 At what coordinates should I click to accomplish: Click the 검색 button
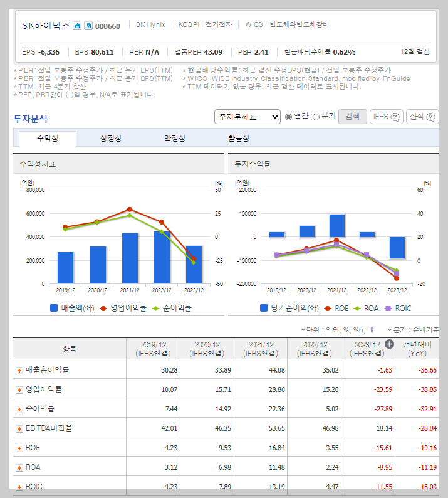click(353, 117)
